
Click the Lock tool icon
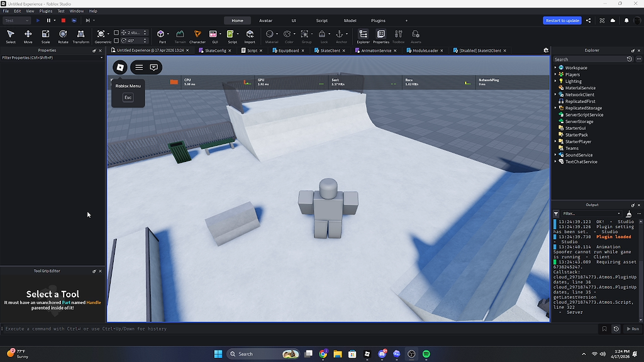tap(322, 34)
